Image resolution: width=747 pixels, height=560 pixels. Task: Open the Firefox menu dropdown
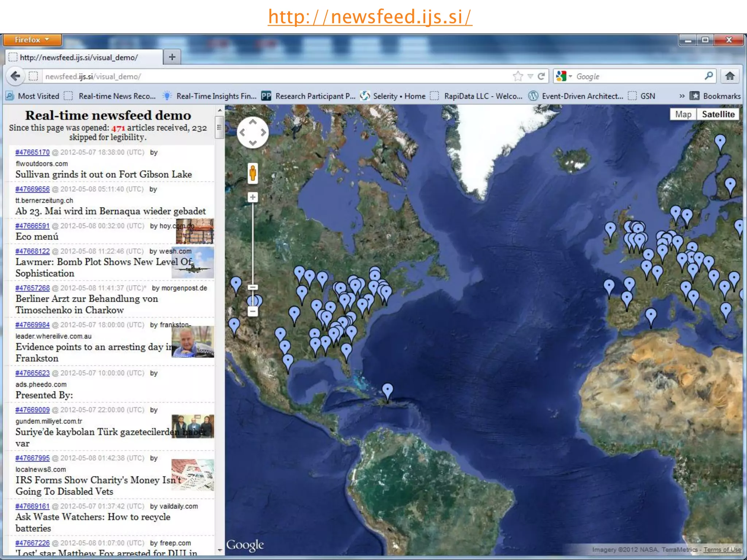click(x=32, y=40)
